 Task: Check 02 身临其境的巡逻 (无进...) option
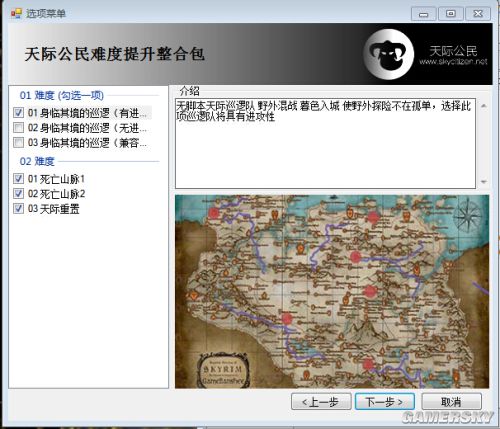pos(18,127)
